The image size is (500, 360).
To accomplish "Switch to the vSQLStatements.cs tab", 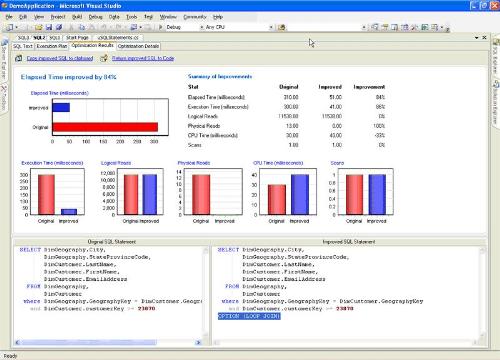I will point(118,38).
